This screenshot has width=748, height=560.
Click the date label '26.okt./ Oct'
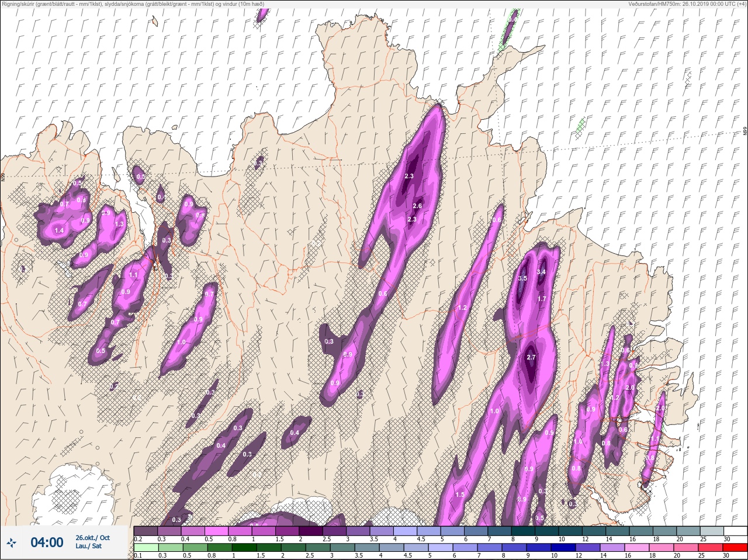tap(92, 537)
